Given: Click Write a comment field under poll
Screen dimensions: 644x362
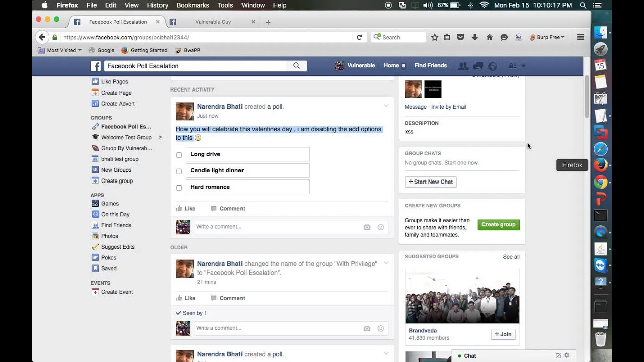Looking at the screenshot, I should click(x=277, y=227).
